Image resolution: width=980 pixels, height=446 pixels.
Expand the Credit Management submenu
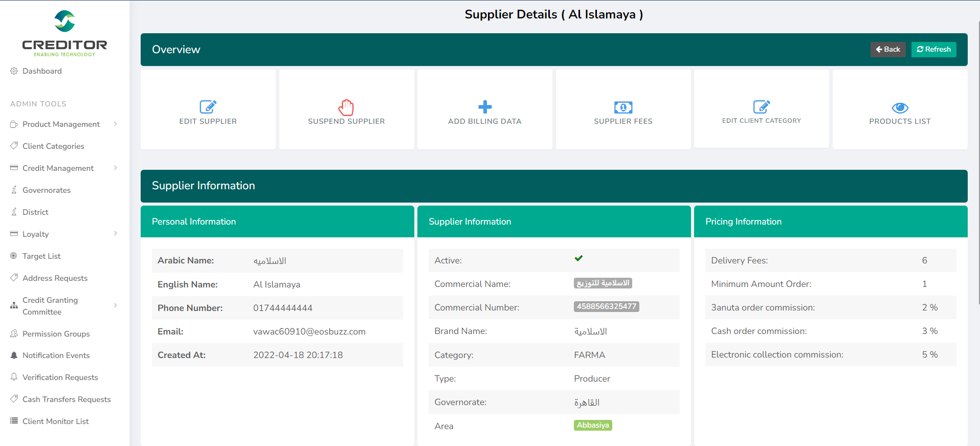[116, 168]
